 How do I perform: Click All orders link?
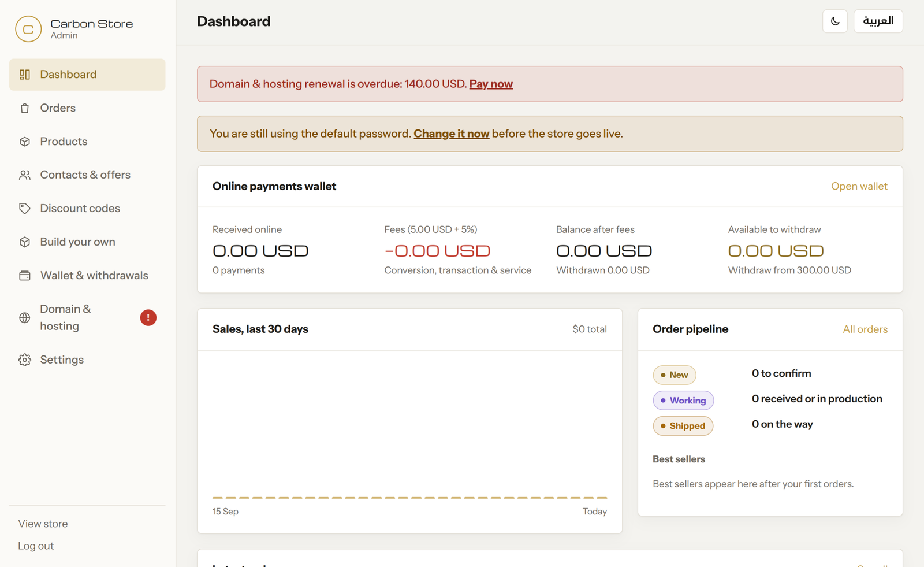point(865,329)
